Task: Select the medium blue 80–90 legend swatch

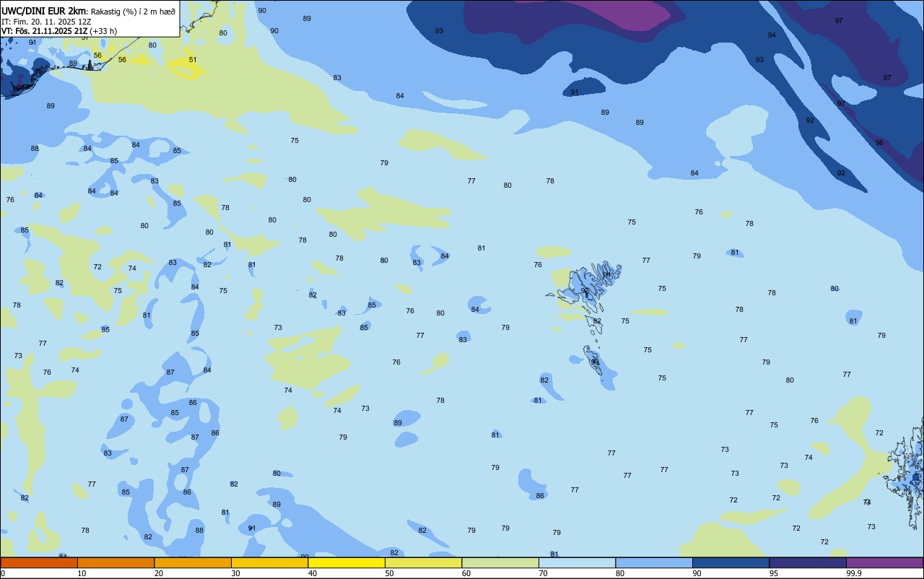Action: click(654, 562)
